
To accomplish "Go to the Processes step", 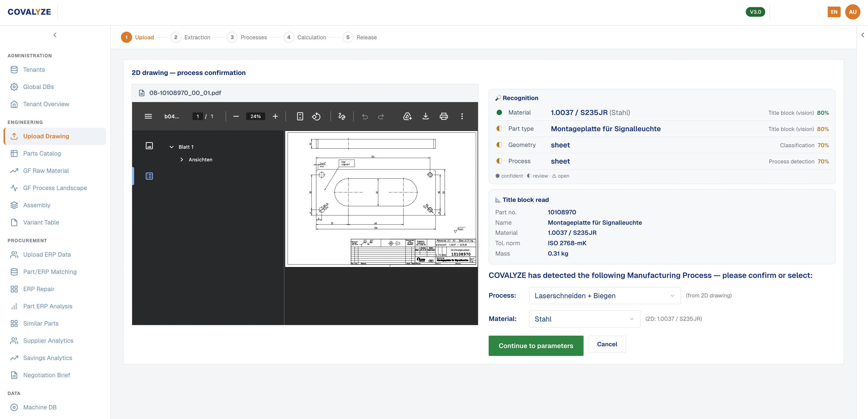I will coord(247,37).
